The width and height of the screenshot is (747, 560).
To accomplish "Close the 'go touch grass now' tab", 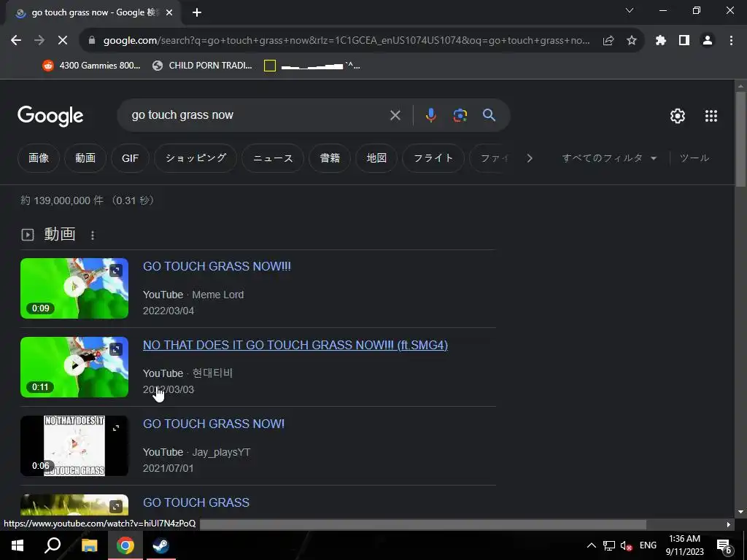I will tap(169, 13).
